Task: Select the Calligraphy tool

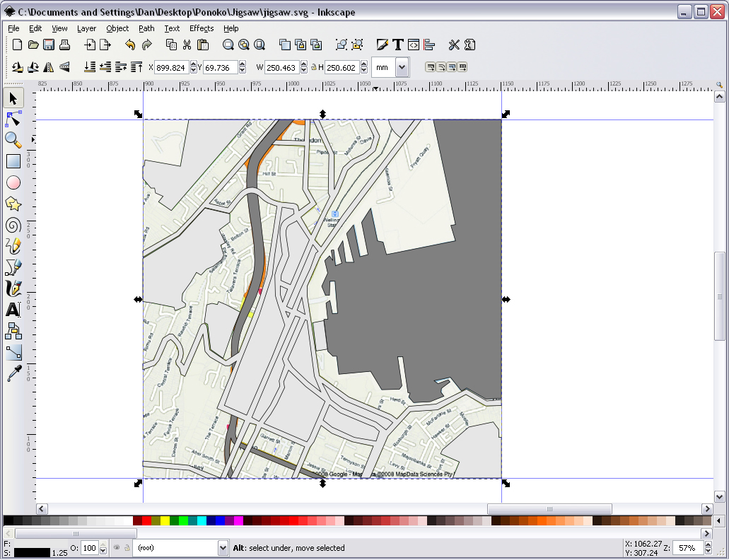Action: (13, 288)
